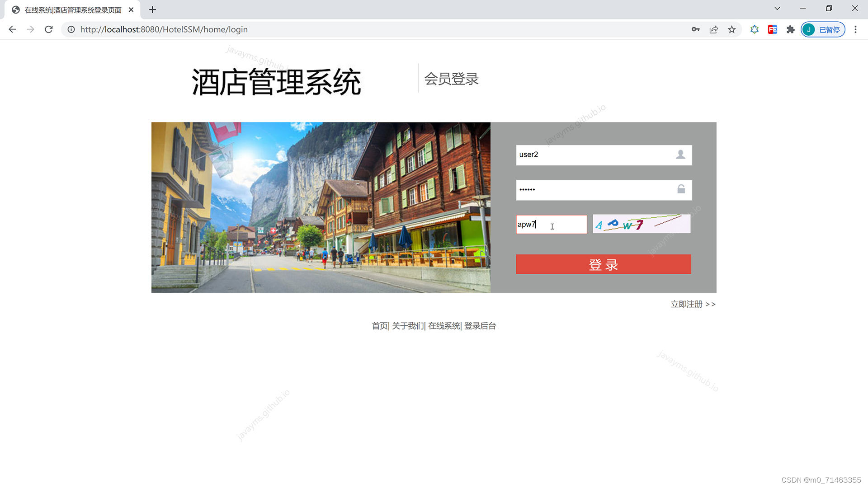Viewport: 868px width, 488px height.
Task: Open the tab search chevron
Action: pos(777,9)
